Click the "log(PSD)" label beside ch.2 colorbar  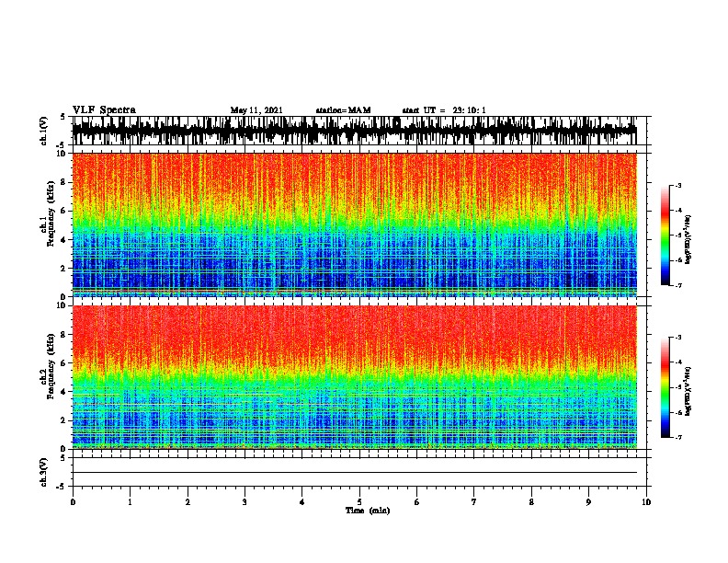click(688, 391)
